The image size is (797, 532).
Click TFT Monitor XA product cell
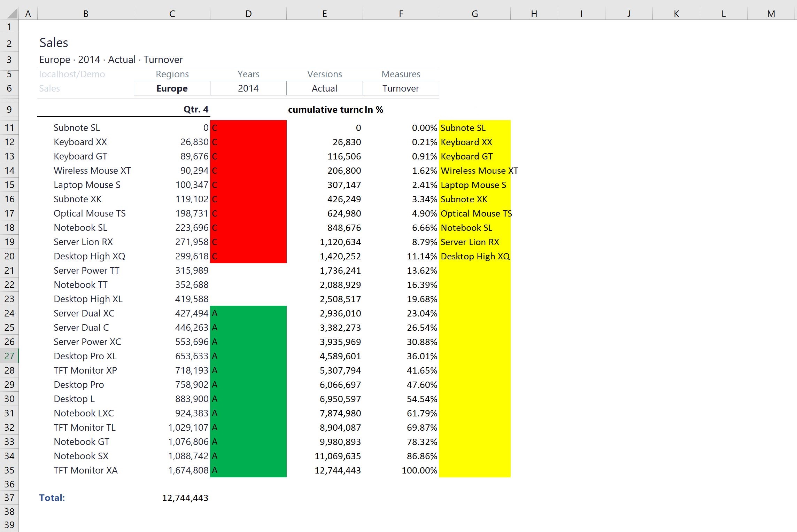[x=86, y=470]
